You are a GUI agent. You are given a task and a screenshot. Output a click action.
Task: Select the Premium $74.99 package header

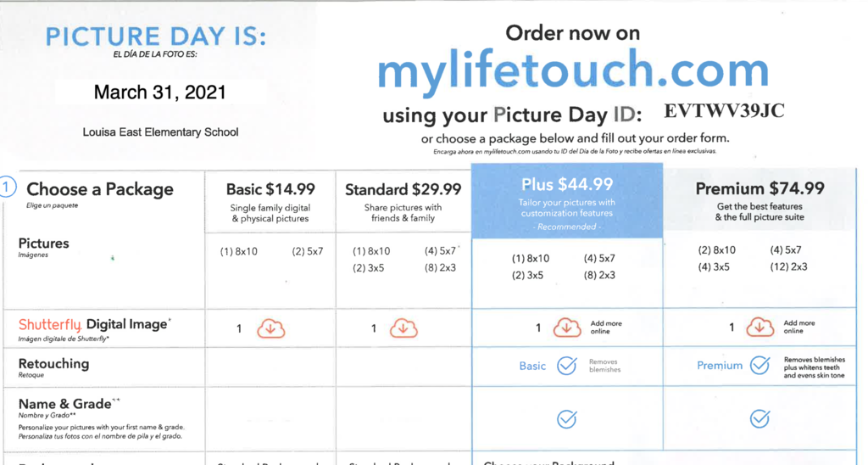760,188
